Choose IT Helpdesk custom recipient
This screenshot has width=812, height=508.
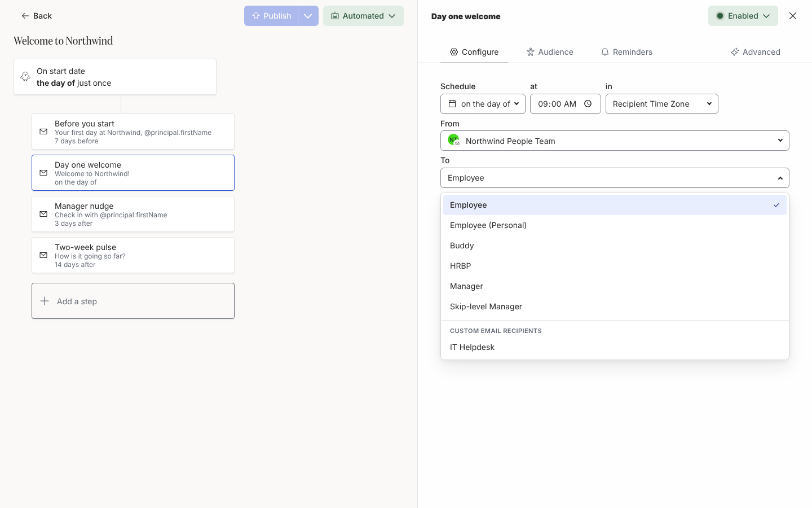(x=615, y=347)
